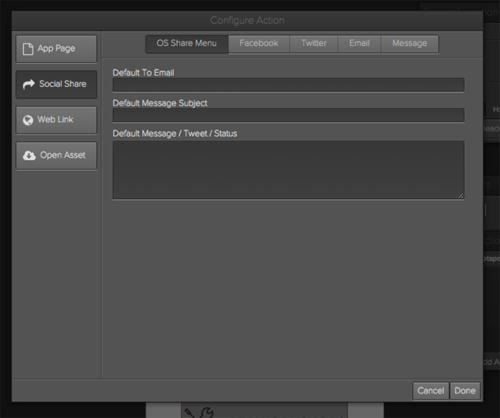The image size is (500, 418).
Task: Select the Twitter tab
Action: [314, 44]
